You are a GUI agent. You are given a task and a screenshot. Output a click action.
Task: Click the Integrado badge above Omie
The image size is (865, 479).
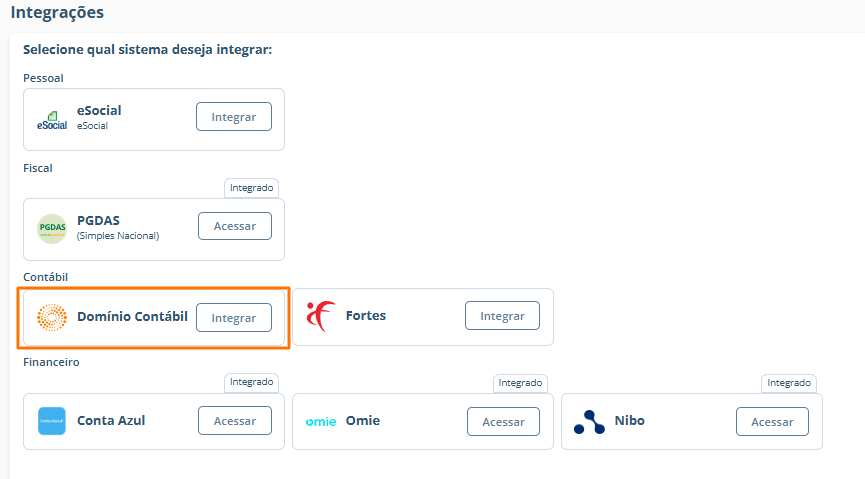[520, 383]
